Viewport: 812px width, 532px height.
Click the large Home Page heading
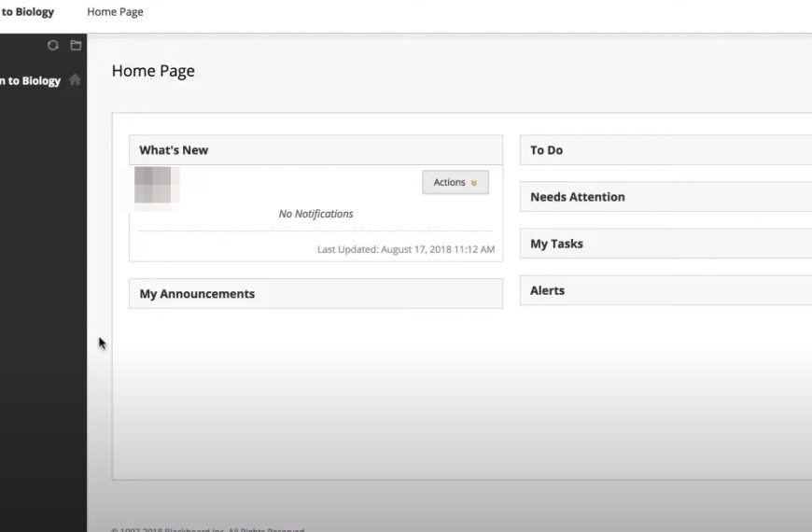coord(153,71)
